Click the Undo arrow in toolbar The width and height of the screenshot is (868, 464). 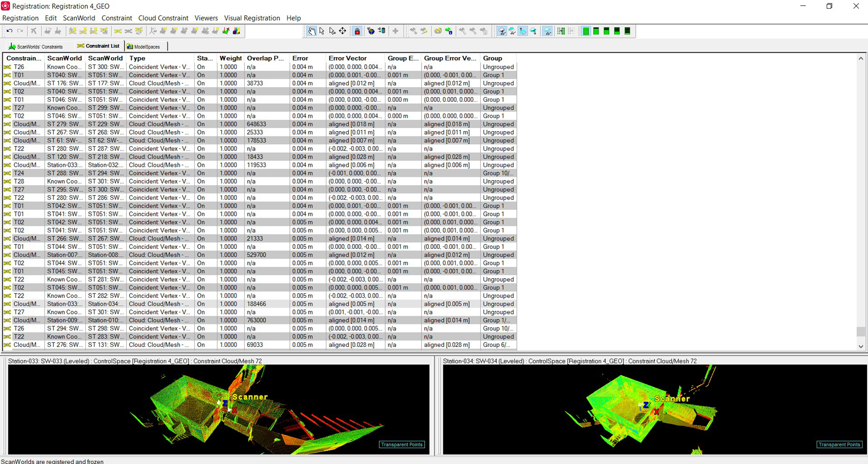(x=10, y=31)
